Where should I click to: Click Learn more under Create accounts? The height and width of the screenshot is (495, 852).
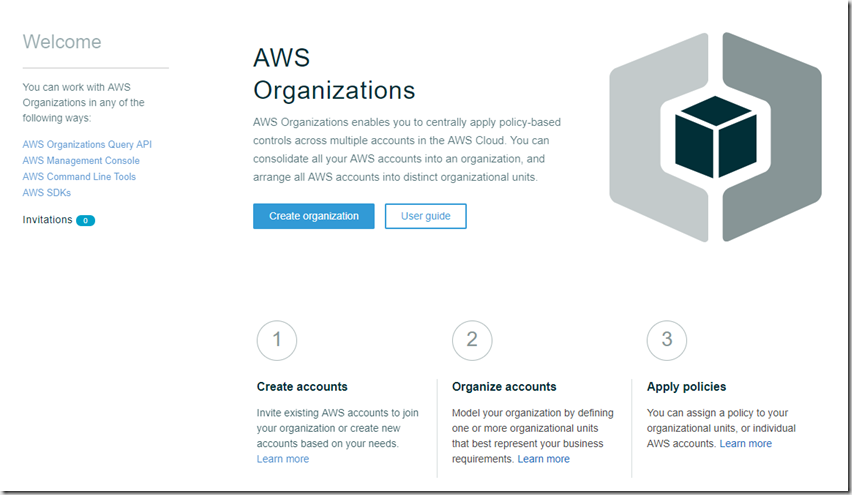[283, 459]
